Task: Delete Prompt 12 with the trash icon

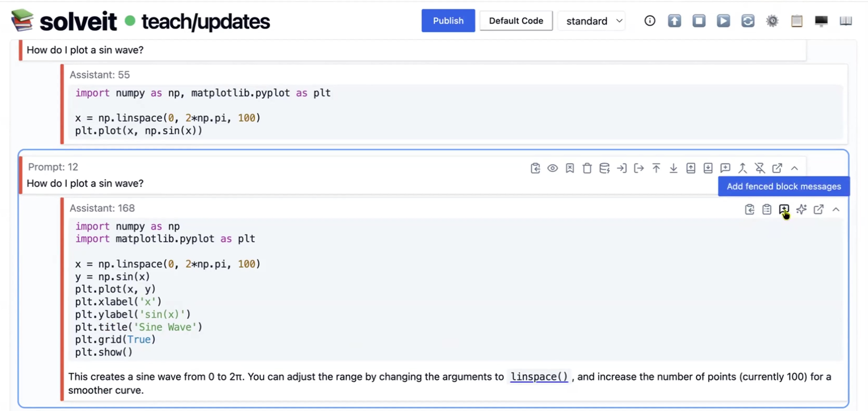Action: point(587,168)
